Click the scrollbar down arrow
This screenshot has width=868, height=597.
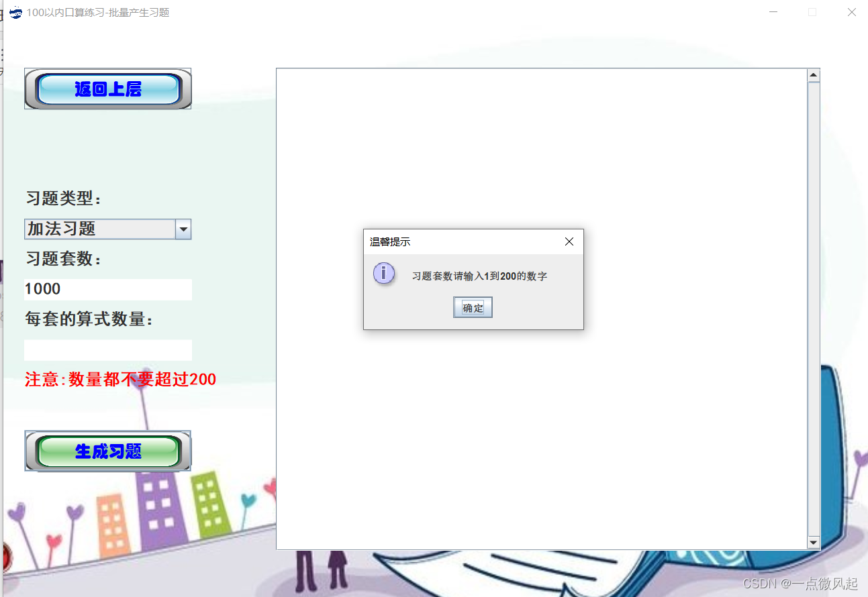(x=813, y=542)
